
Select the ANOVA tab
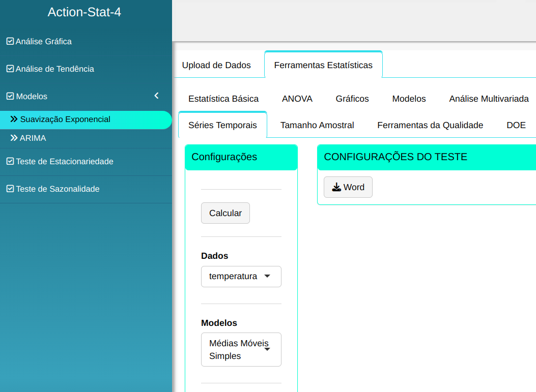(x=297, y=99)
